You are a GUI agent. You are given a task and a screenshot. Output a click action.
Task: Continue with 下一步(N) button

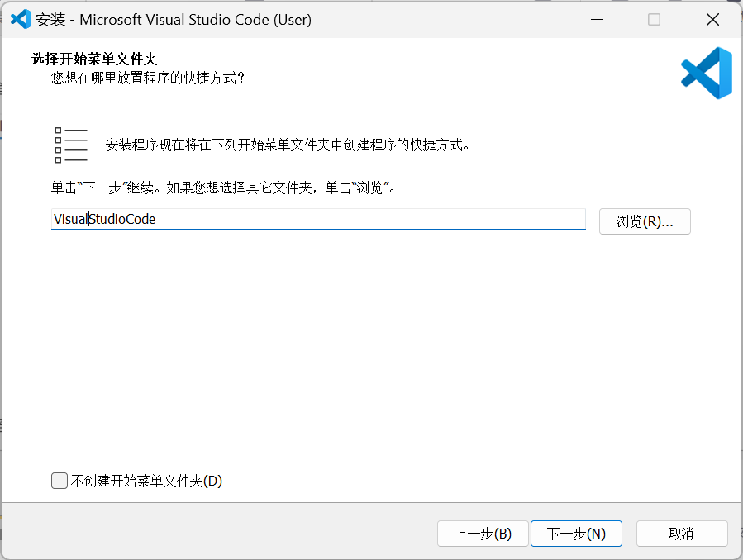coord(576,534)
